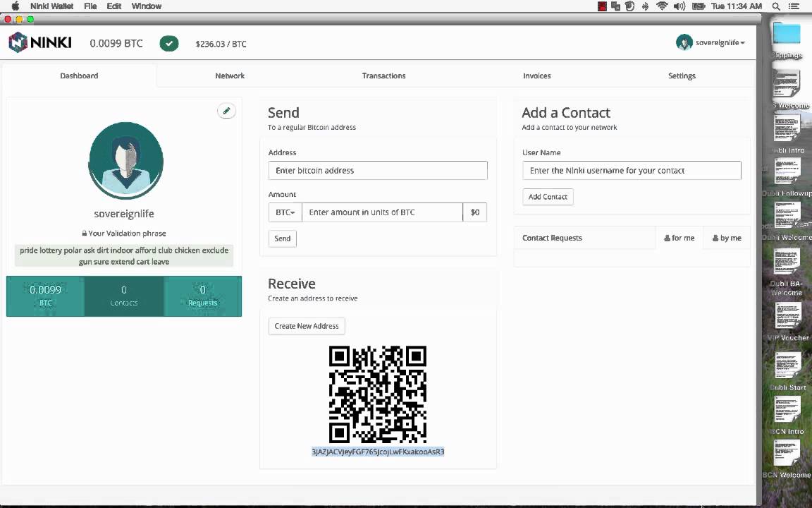Click the receive address QR code
This screenshot has width=812, height=508.
[x=378, y=394]
